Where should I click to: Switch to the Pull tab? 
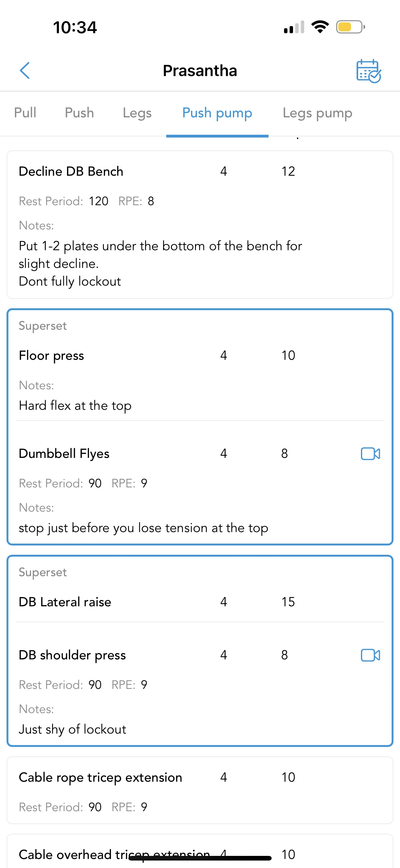[25, 113]
